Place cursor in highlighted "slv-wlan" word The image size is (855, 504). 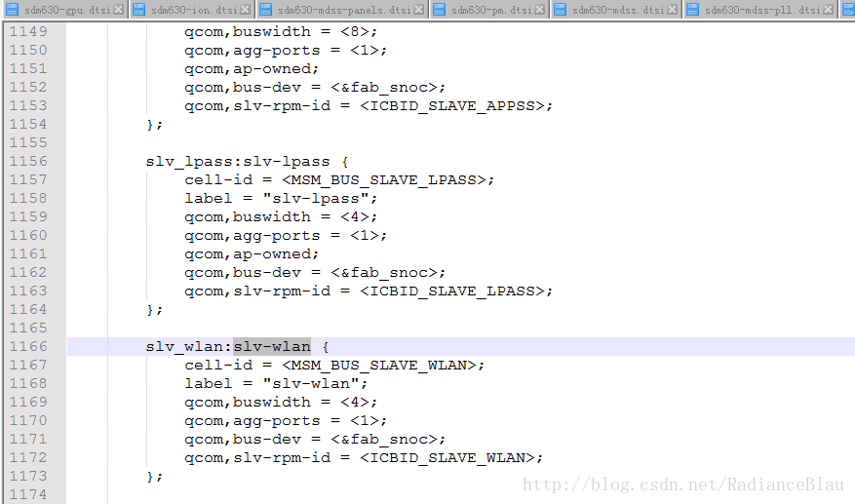coord(272,346)
